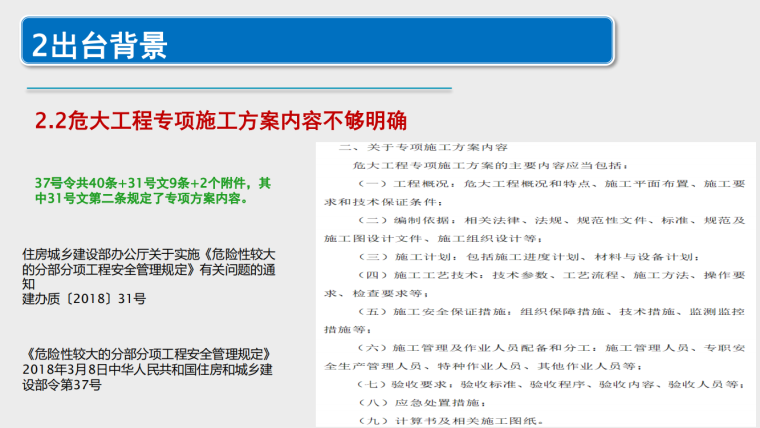Click item (七) 验收要求 in the document
760x428 pixels.
540,383
